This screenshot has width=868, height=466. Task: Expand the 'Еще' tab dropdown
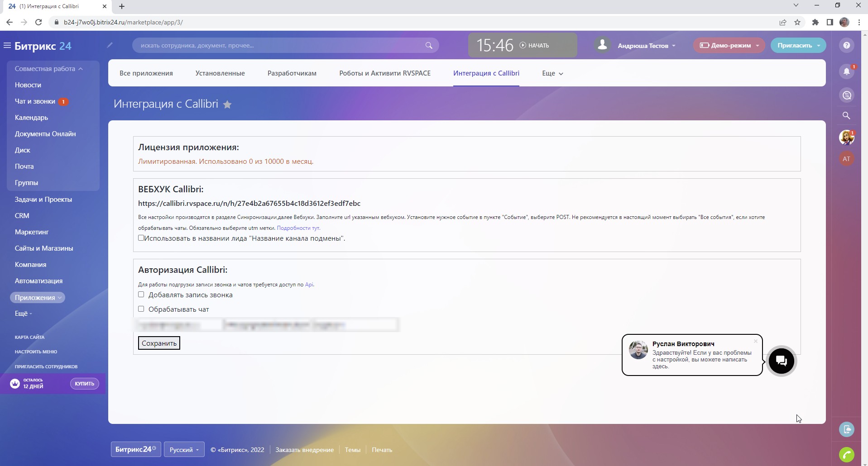pos(552,73)
